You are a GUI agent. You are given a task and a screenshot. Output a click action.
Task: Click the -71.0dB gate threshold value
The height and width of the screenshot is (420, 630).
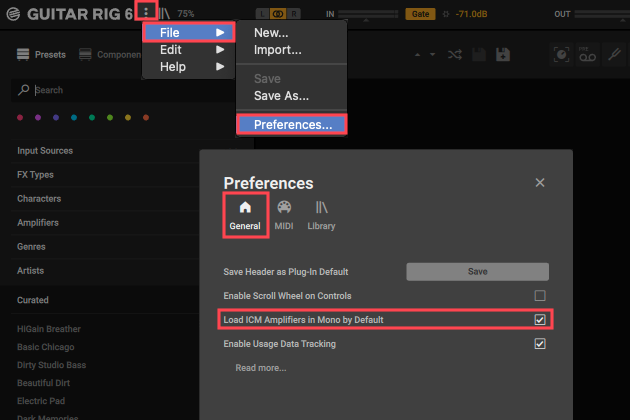(x=471, y=14)
